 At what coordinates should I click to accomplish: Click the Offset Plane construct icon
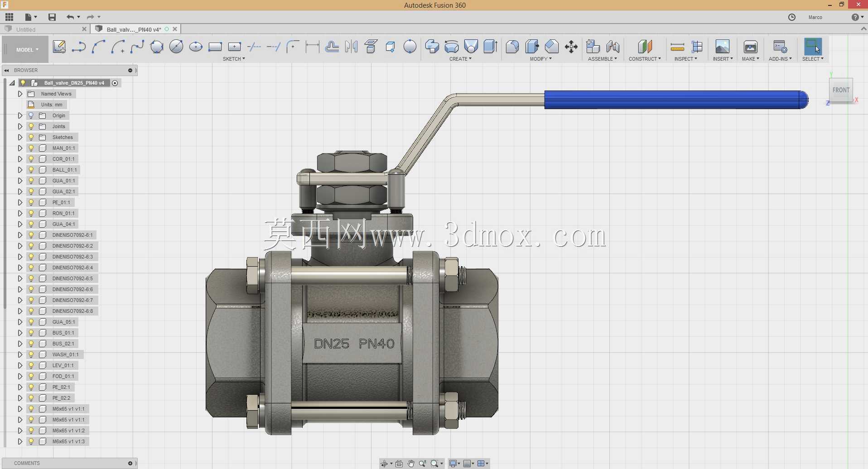pyautogui.click(x=645, y=47)
